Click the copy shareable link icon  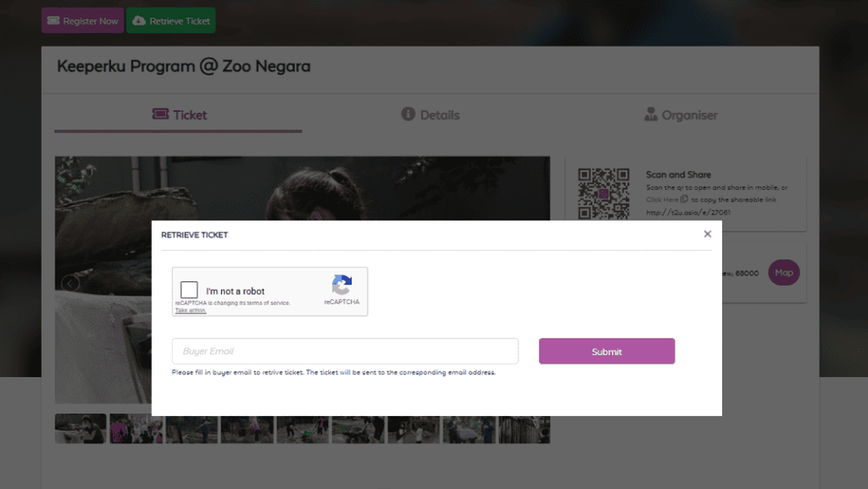(684, 200)
